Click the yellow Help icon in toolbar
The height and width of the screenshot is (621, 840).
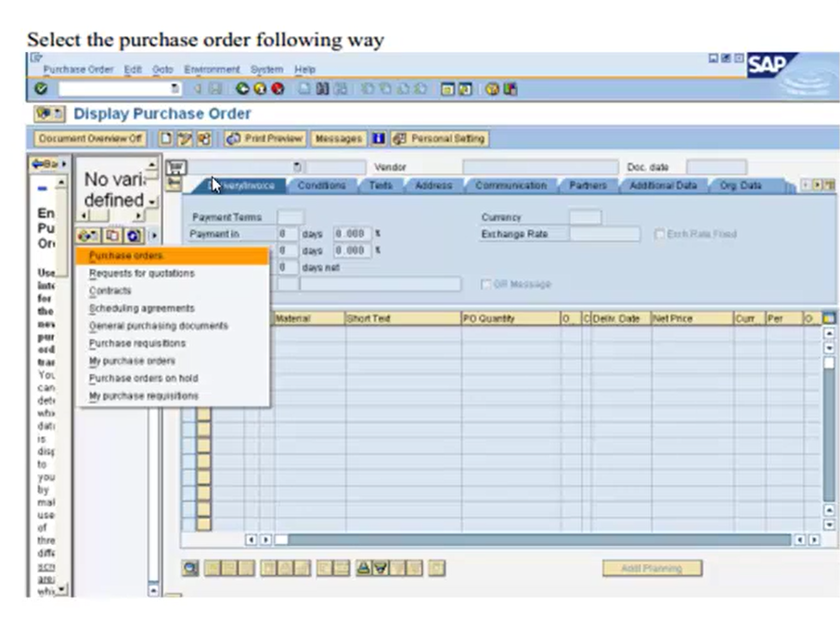492,89
